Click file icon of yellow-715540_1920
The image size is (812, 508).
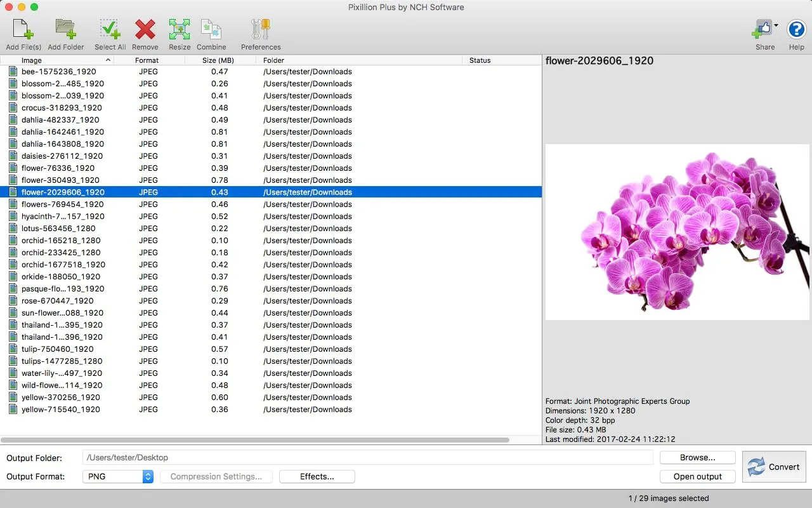(13, 410)
